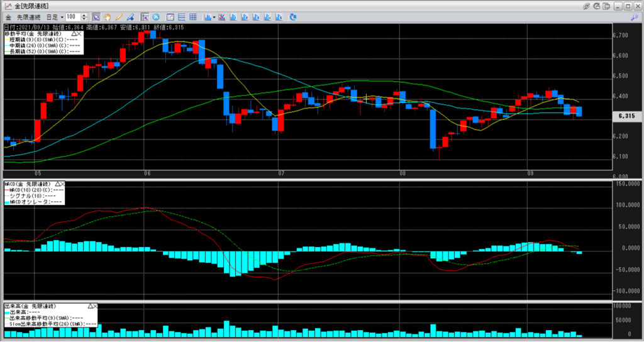Minimize the 金[先限連続] chart window
The height and width of the screenshot is (342, 644).
(x=618, y=6)
